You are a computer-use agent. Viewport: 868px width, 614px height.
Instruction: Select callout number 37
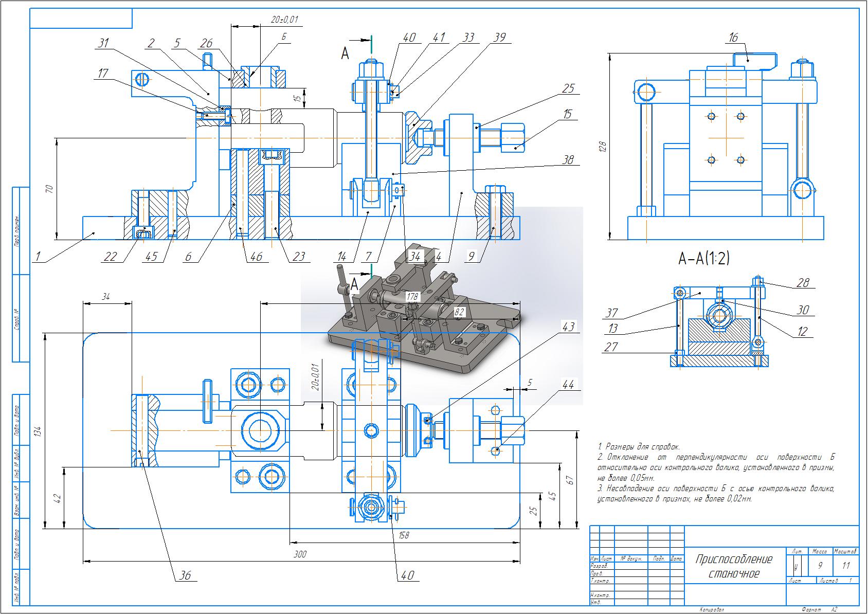[611, 313]
